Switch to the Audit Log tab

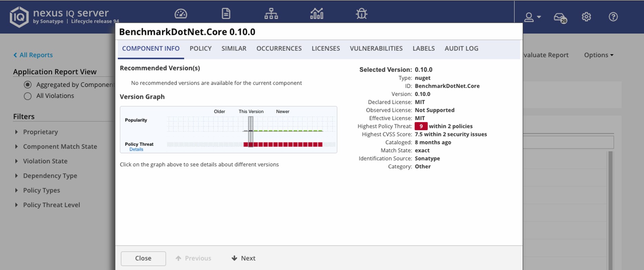[461, 49]
